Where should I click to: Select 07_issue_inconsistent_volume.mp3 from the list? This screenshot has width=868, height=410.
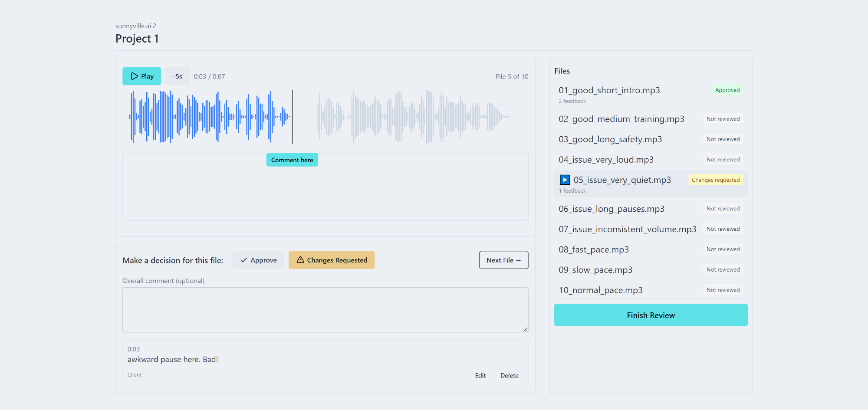[627, 229]
